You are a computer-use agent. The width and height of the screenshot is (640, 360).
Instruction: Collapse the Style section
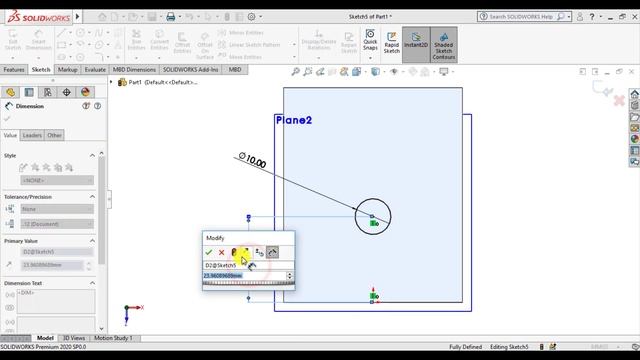(92, 156)
